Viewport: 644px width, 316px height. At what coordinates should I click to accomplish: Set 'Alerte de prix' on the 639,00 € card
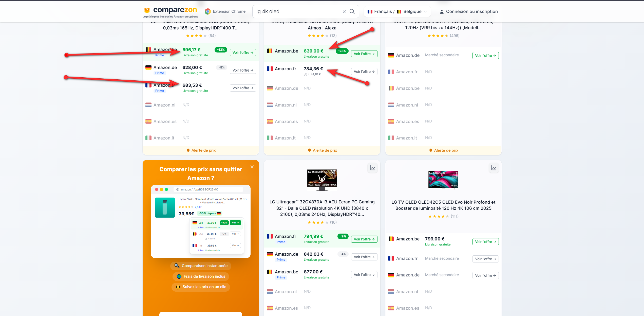coord(322,150)
